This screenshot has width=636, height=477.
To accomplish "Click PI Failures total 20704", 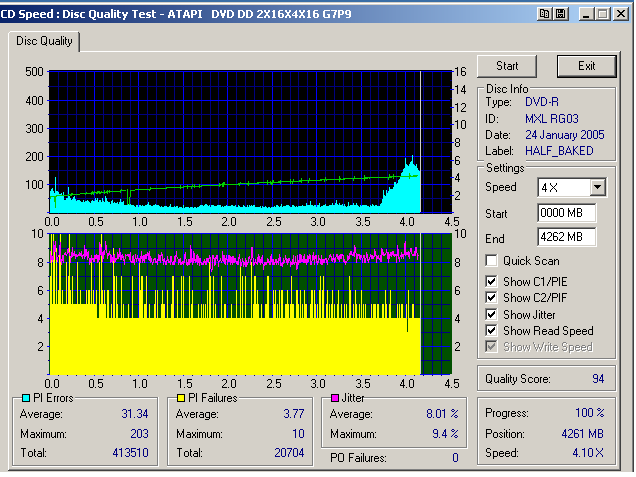I will pyautogui.click(x=289, y=453).
